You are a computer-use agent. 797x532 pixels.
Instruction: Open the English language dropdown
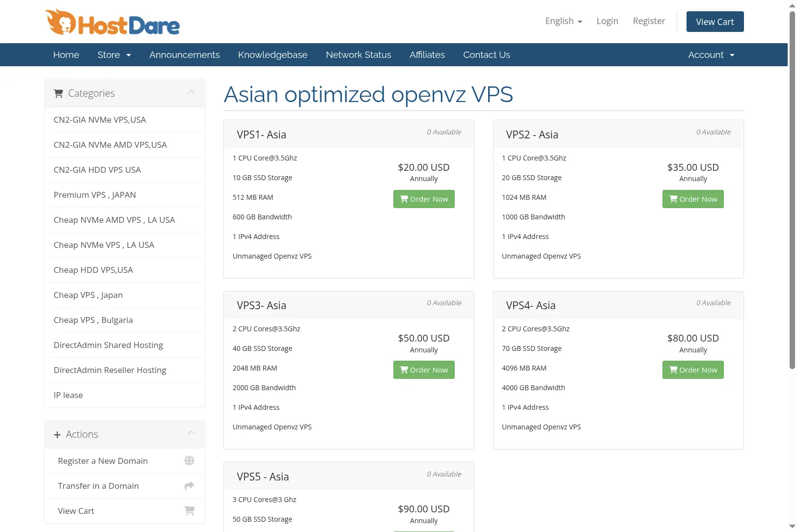(x=564, y=21)
